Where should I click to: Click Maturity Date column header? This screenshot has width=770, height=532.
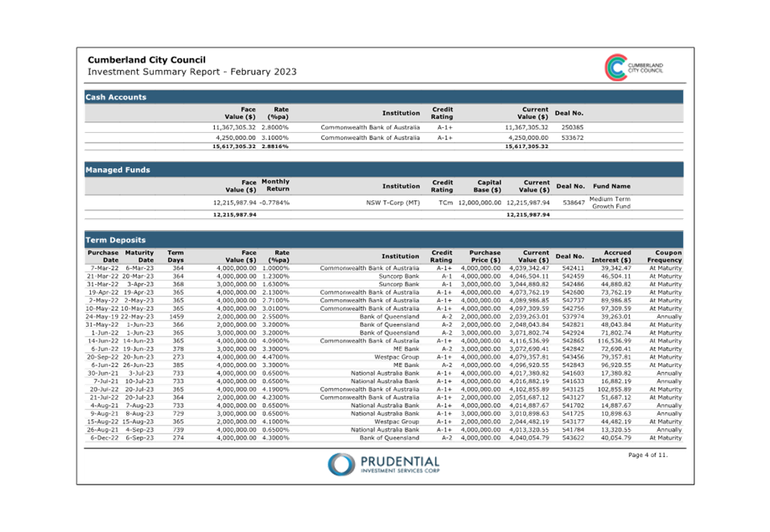point(138,256)
